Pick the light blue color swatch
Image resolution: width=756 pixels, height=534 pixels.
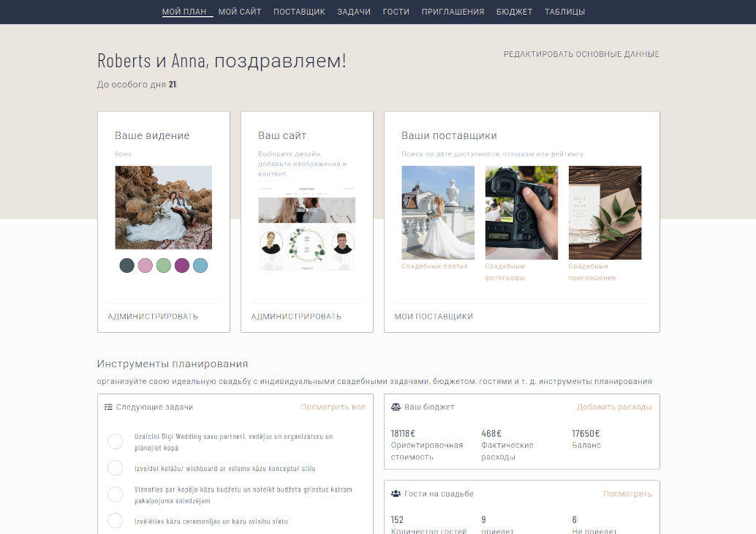tap(200, 266)
